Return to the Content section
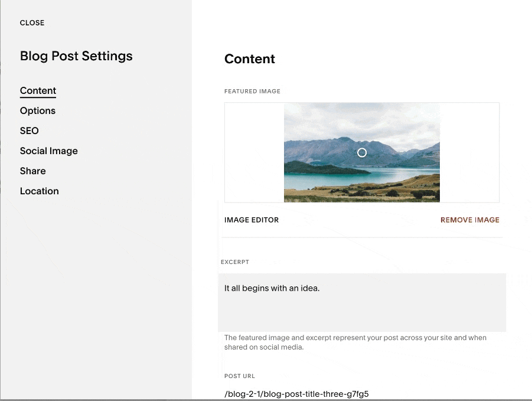Image resolution: width=532 pixels, height=401 pixels. pos(38,90)
